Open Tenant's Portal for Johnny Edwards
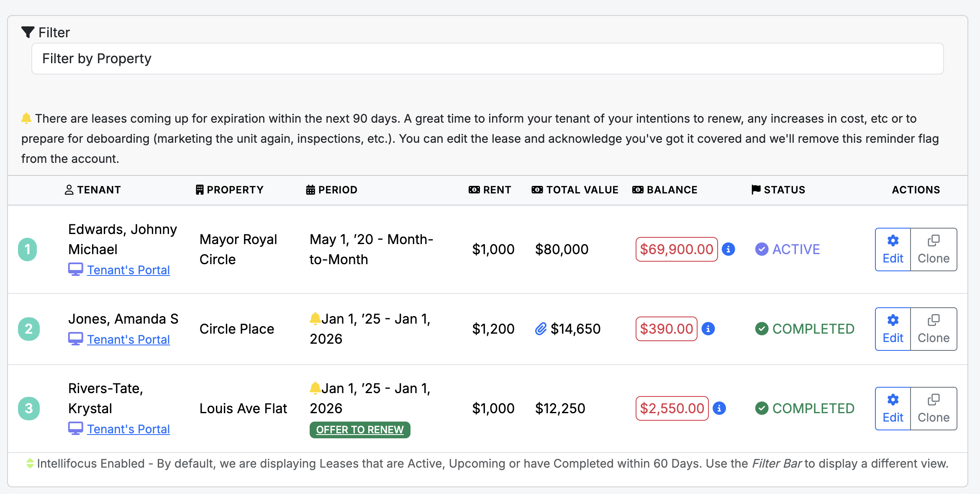The width and height of the screenshot is (980, 494). coord(128,270)
